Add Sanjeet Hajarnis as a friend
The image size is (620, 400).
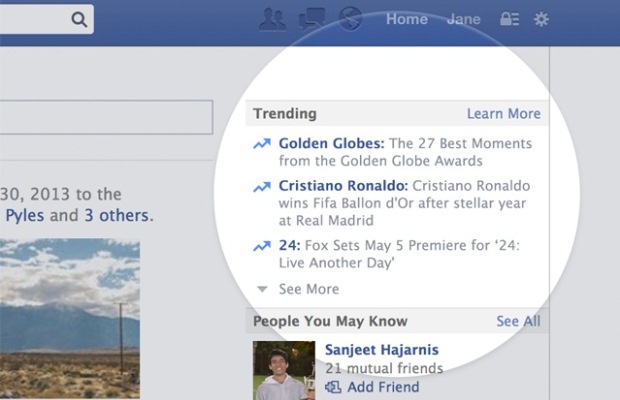click(x=372, y=387)
